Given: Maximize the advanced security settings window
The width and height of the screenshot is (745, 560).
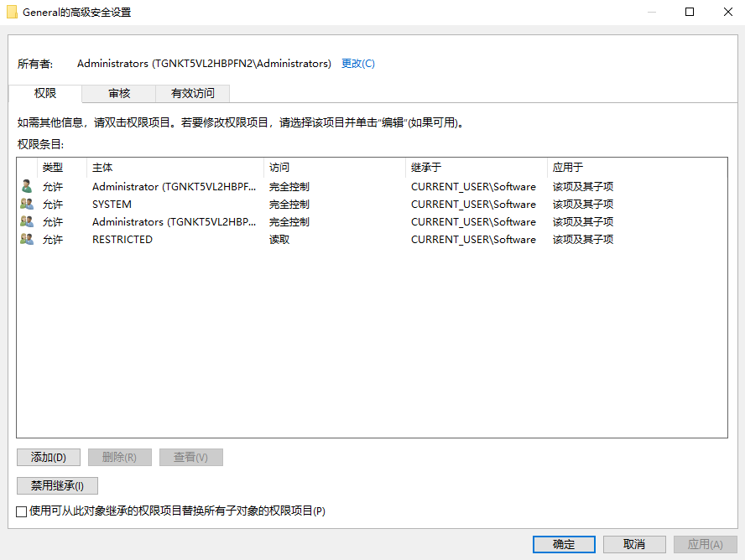Looking at the screenshot, I should point(690,12).
